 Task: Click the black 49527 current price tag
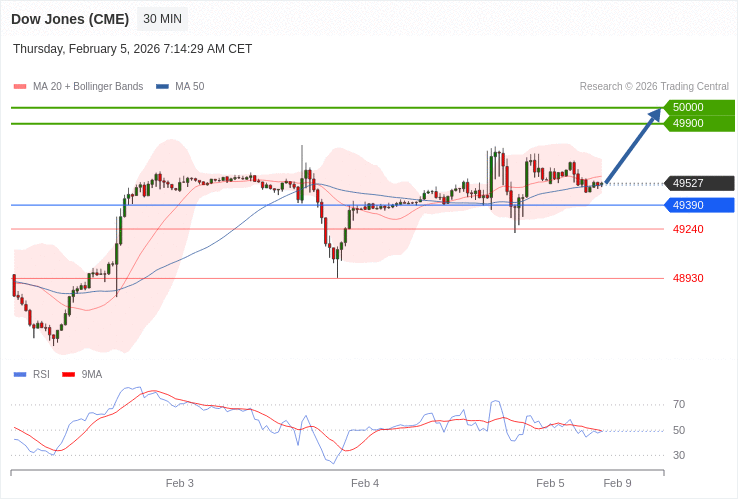[x=699, y=183]
